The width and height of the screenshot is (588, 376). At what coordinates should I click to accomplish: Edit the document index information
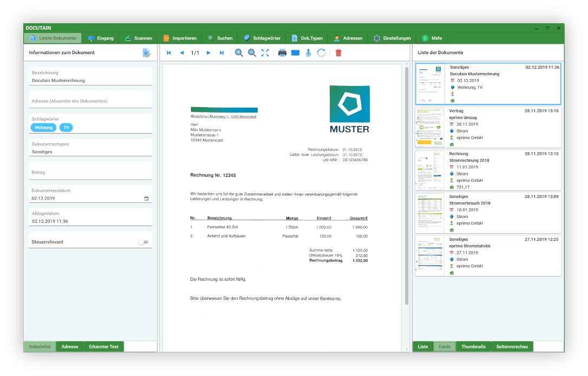[146, 52]
